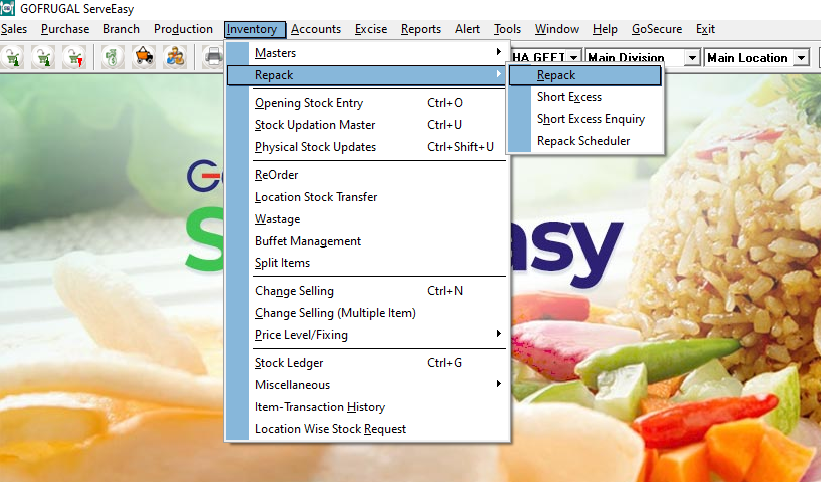This screenshot has width=821, height=482.
Task: Click the customers group toolbar icon
Action: click(x=175, y=57)
